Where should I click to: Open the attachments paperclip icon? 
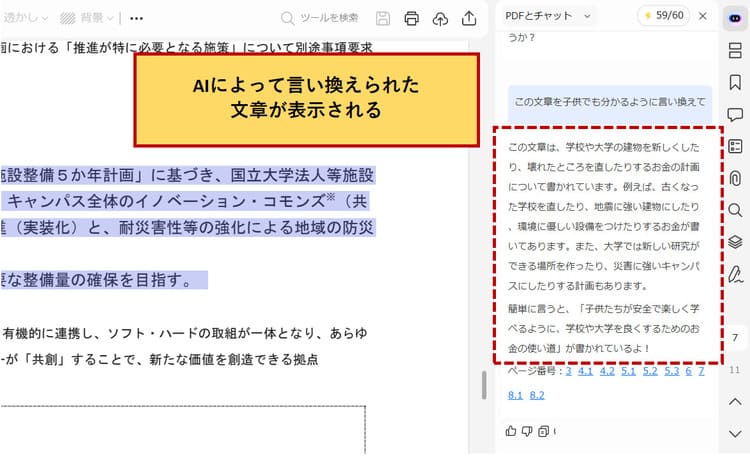coord(735,178)
